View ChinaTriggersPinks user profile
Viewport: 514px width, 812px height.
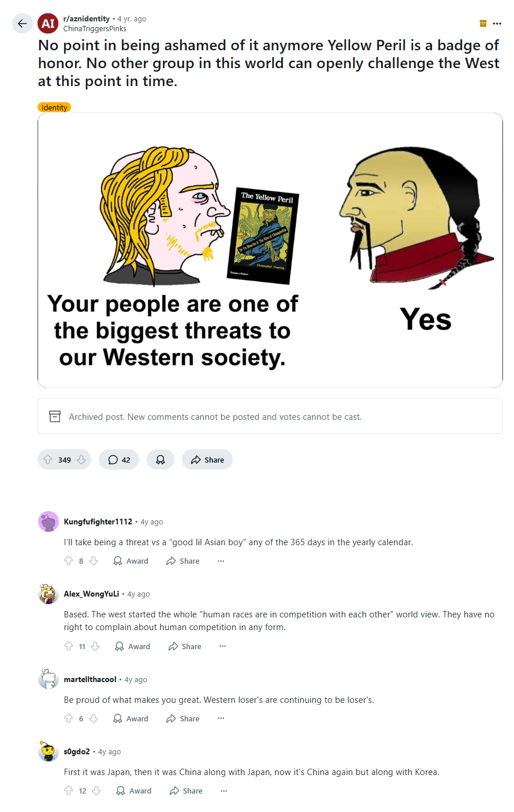95,28
